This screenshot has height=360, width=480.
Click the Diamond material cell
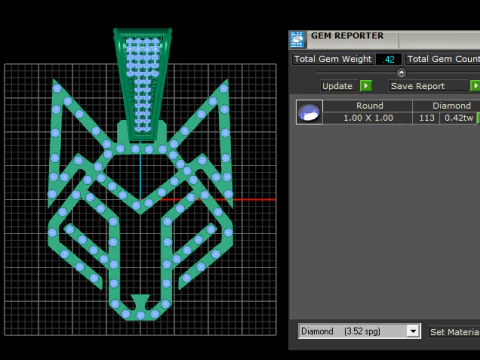(447, 106)
